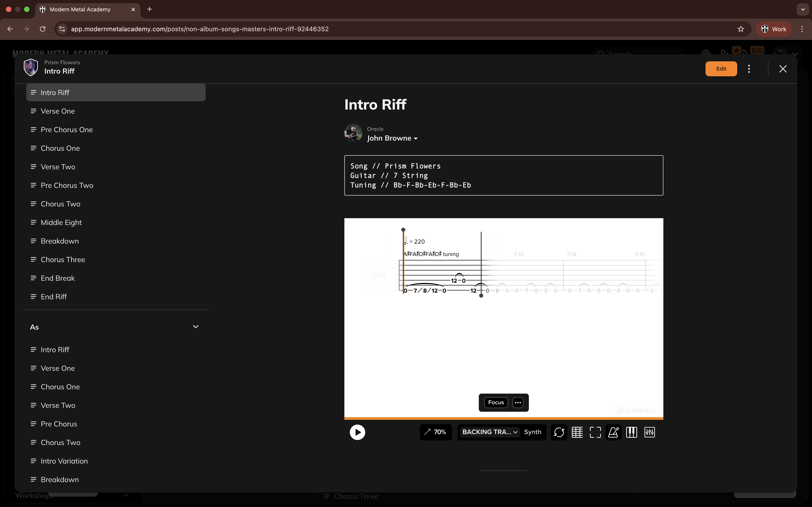Open the vertical kebab menu next to Edit
812x507 pixels.
[x=749, y=69]
